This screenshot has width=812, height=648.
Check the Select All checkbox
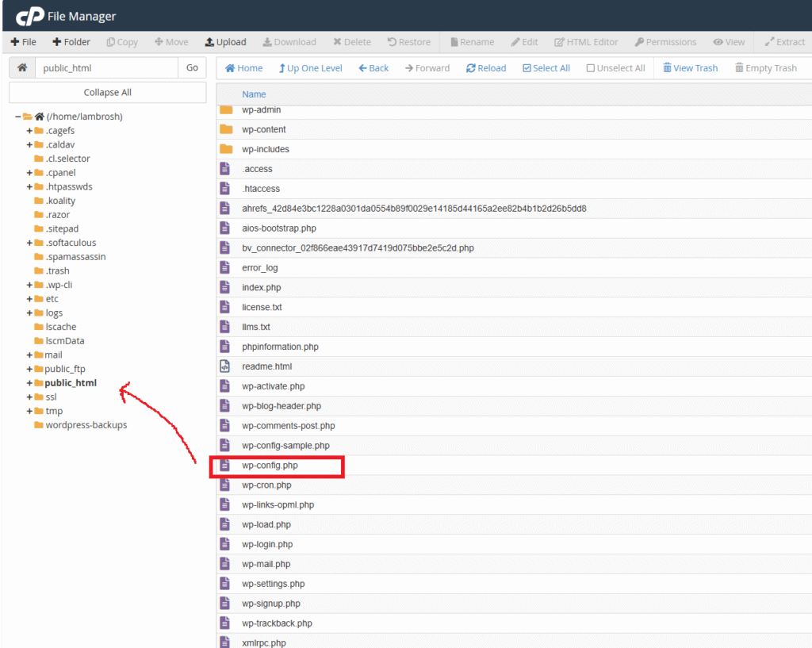point(527,68)
